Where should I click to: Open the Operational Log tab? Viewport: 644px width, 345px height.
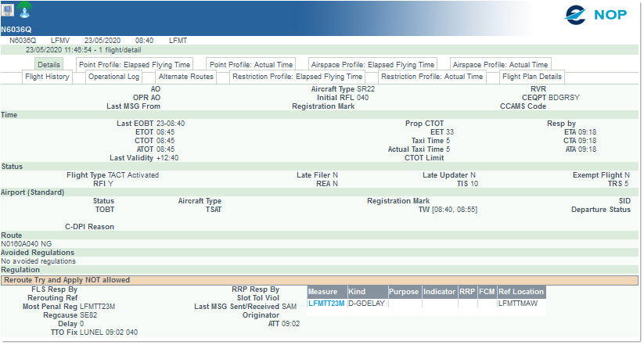point(113,77)
